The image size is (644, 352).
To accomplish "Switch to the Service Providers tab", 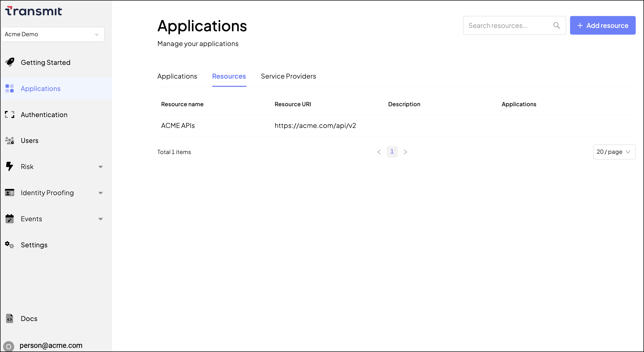I will tap(288, 76).
